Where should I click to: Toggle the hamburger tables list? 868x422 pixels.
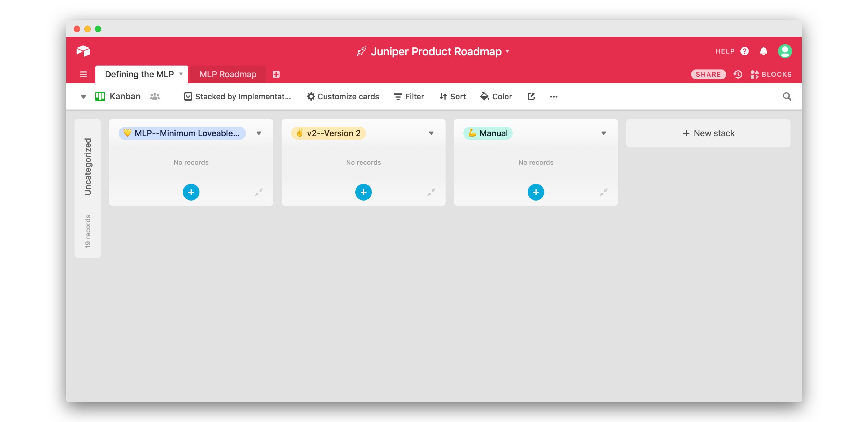(x=83, y=74)
